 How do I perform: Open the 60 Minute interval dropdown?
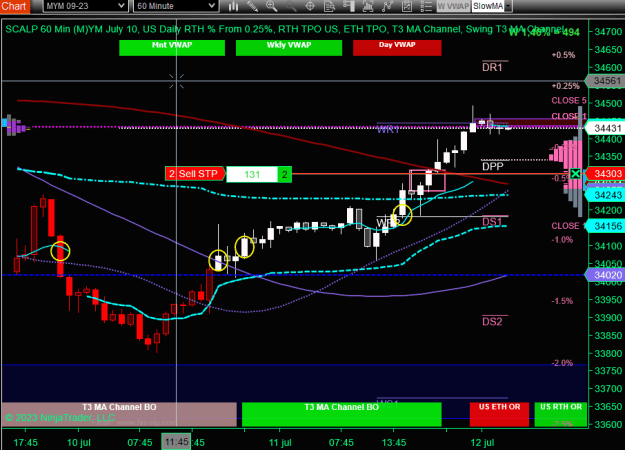[175, 6]
